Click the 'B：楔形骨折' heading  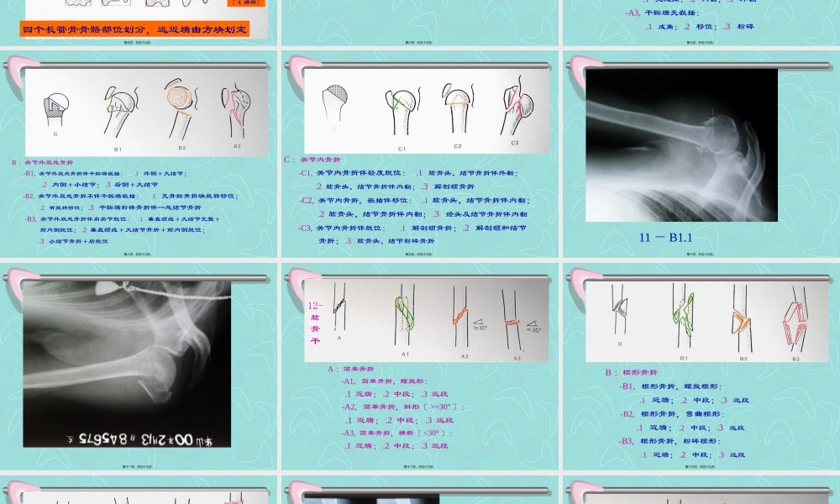[x=632, y=372]
